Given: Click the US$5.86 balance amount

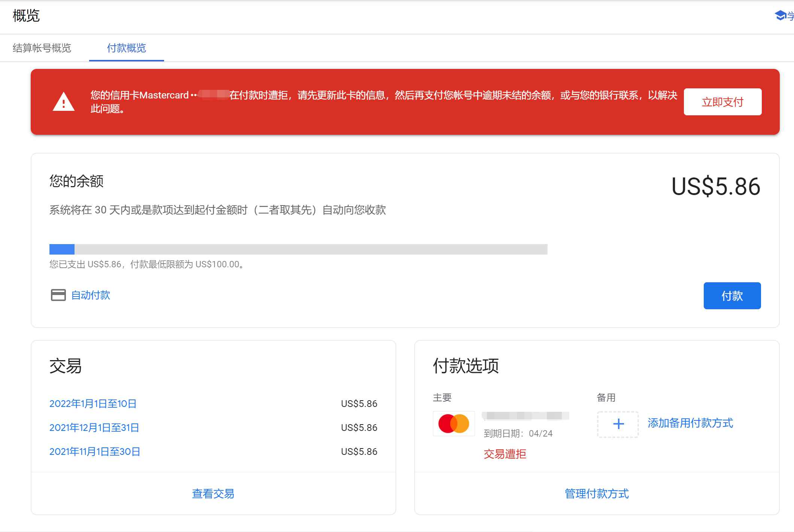Looking at the screenshot, I should point(715,186).
